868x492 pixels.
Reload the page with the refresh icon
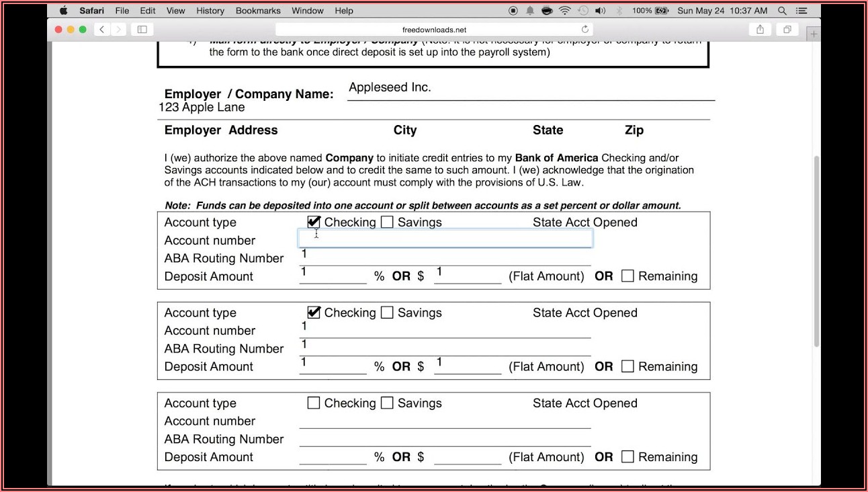tap(584, 30)
